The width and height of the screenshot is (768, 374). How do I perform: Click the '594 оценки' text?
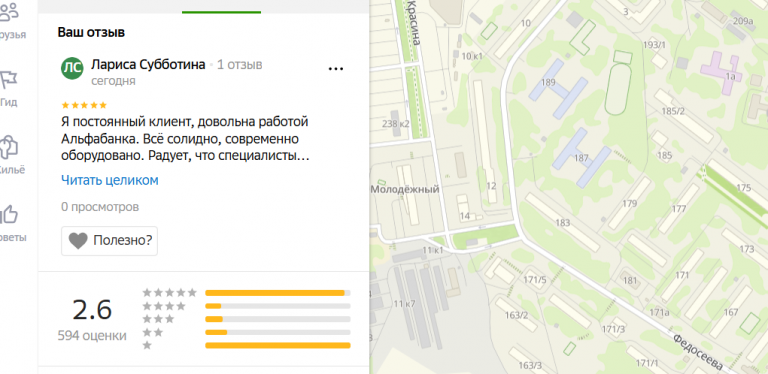[92, 336]
